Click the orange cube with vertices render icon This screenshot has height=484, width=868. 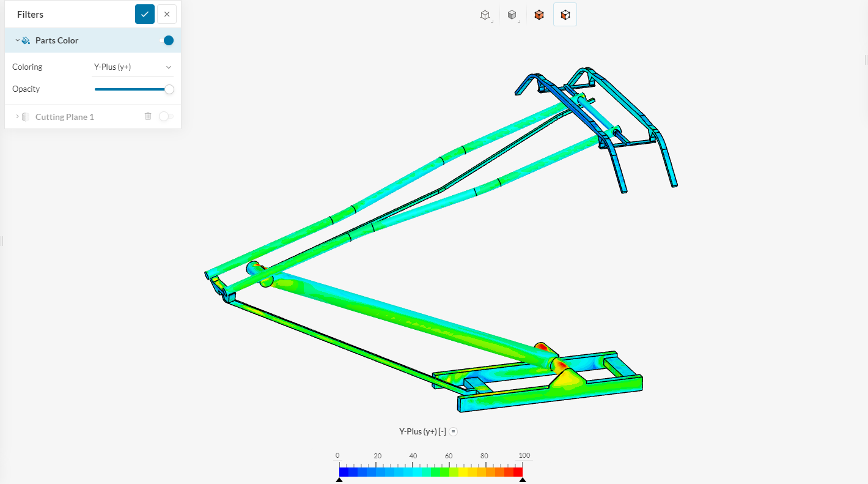click(x=539, y=14)
